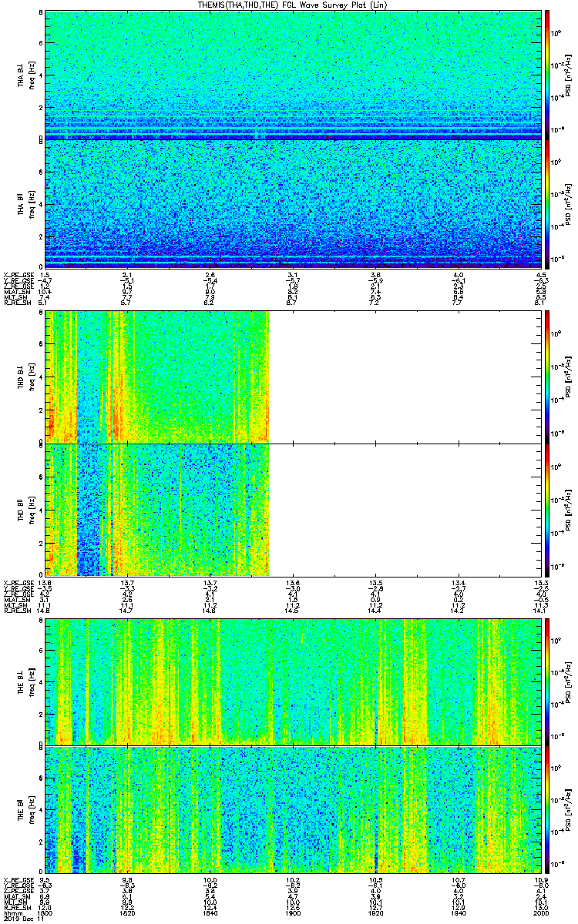Click the PSD color bar beside THD B-perpendicular panel
This screenshot has width=578, height=924.
click(x=547, y=377)
